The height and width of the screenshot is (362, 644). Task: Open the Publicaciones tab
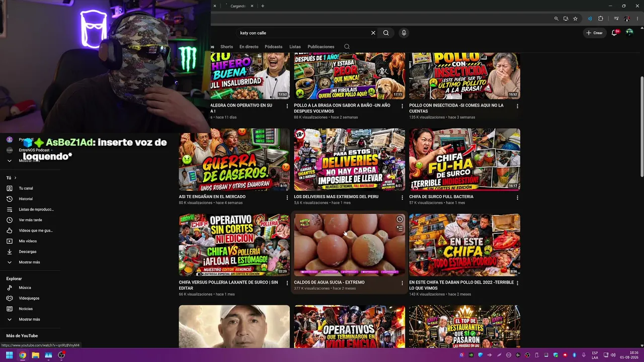(321, 47)
